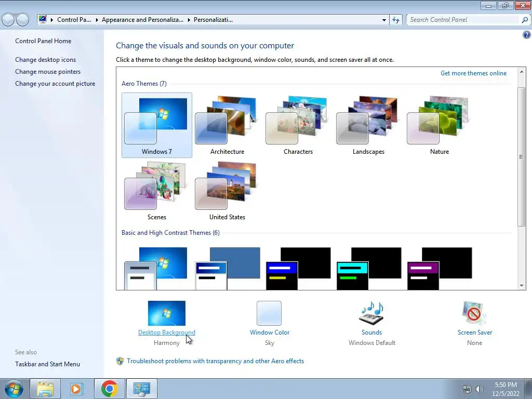Click the Personalization breadcrumb segment
The image size is (532, 399).
pos(213,20)
